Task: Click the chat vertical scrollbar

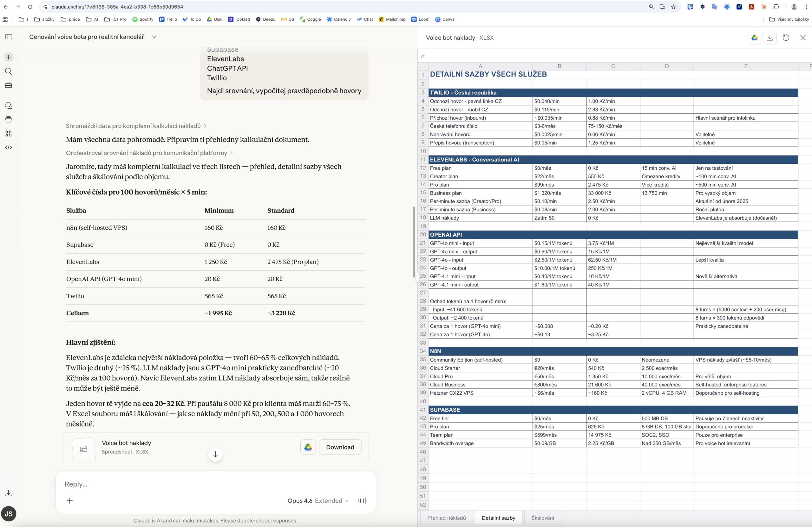Action: tap(414, 242)
